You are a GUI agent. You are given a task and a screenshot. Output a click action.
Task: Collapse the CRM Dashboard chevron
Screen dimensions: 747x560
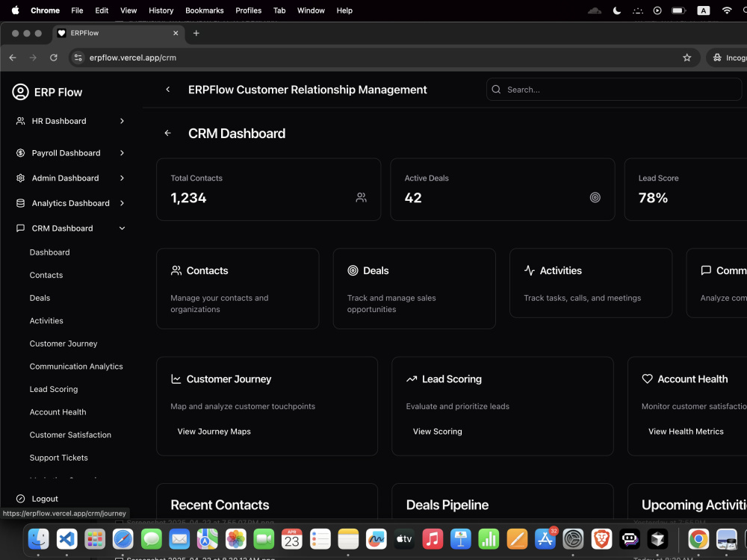coord(122,228)
